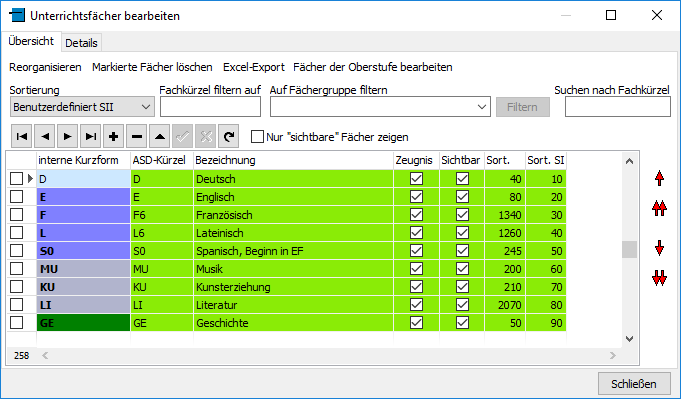Click horizontal scrollbar left arrow
The width and height of the screenshot is (681, 399).
point(45,356)
